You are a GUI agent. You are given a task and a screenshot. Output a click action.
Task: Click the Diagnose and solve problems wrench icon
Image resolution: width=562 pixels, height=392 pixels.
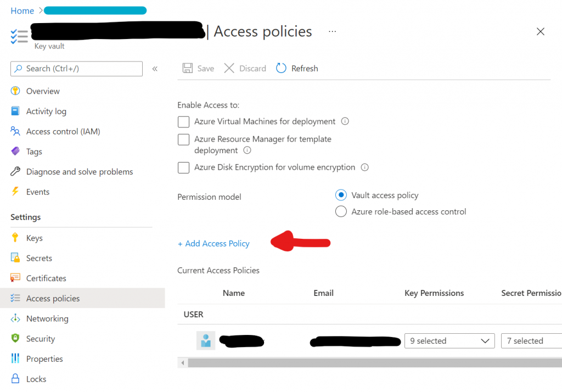tap(15, 171)
